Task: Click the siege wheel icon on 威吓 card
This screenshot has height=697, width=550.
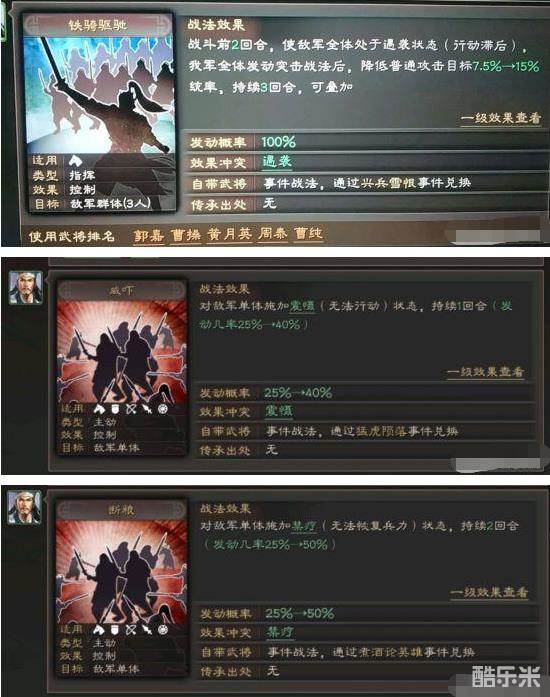Action: pos(163,409)
